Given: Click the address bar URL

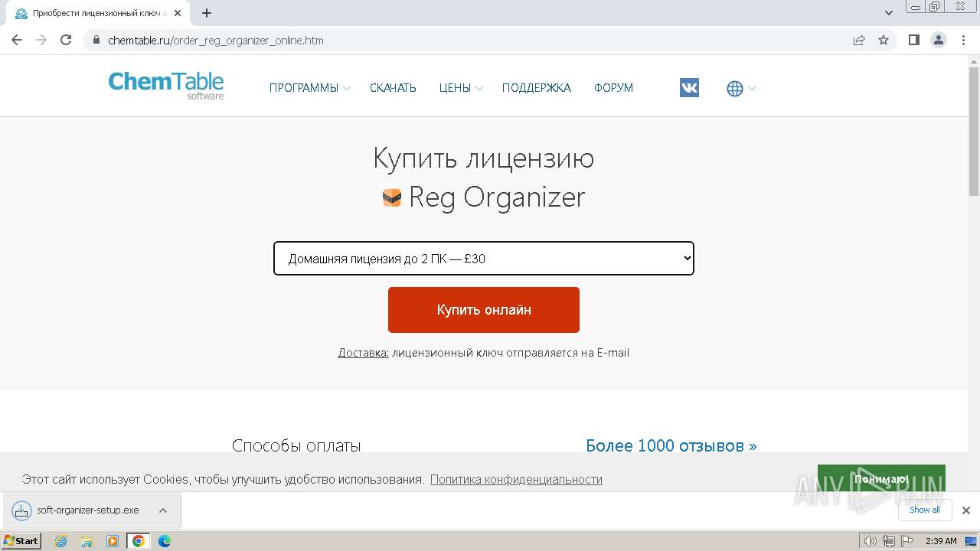Looking at the screenshot, I should click(x=216, y=41).
